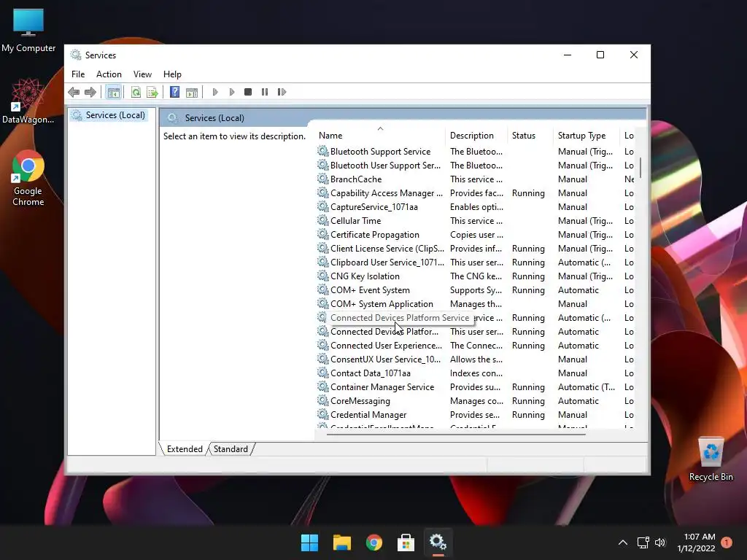Open notification badge in taskbar corner
Viewport: 747px width, 560px height.
(x=727, y=542)
